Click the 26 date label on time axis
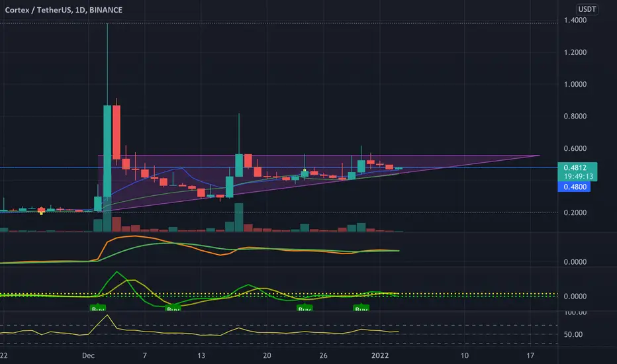Image resolution: width=617 pixels, height=364 pixels. tap(323, 356)
